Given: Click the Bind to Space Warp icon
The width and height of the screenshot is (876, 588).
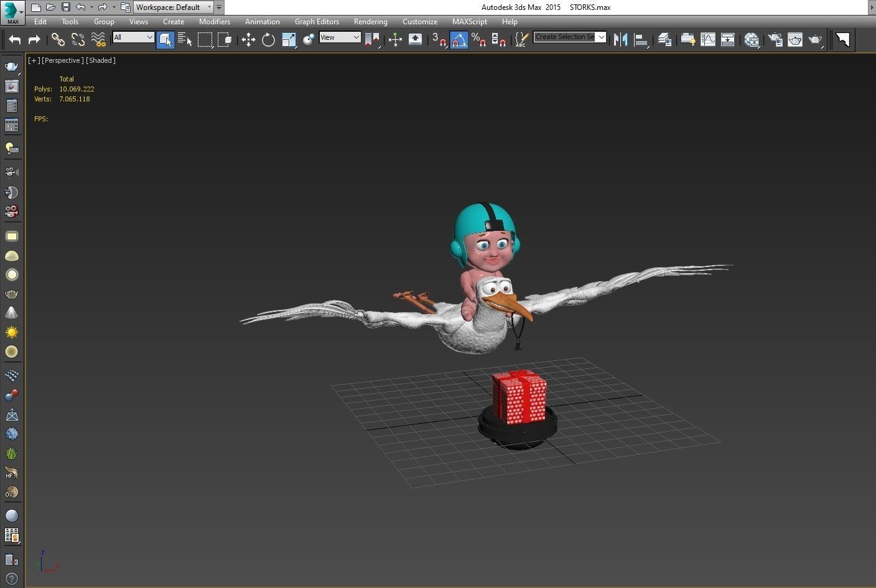Looking at the screenshot, I should [x=98, y=39].
